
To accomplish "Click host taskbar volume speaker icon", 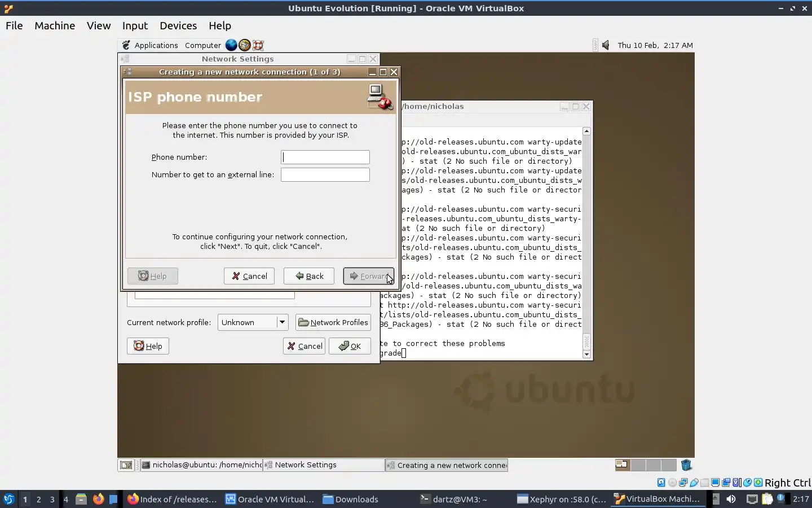I will pyautogui.click(x=731, y=499).
